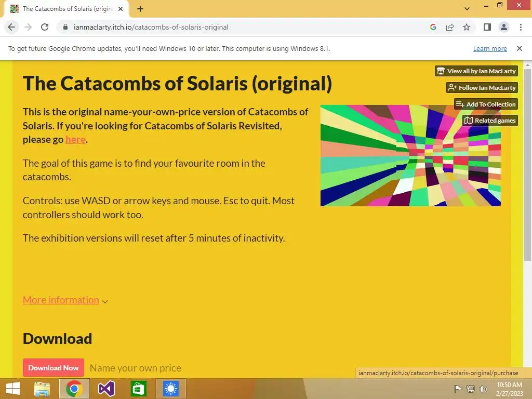Open the Windows Store taskbar icon
This screenshot has width=532, height=399.
tap(138, 389)
